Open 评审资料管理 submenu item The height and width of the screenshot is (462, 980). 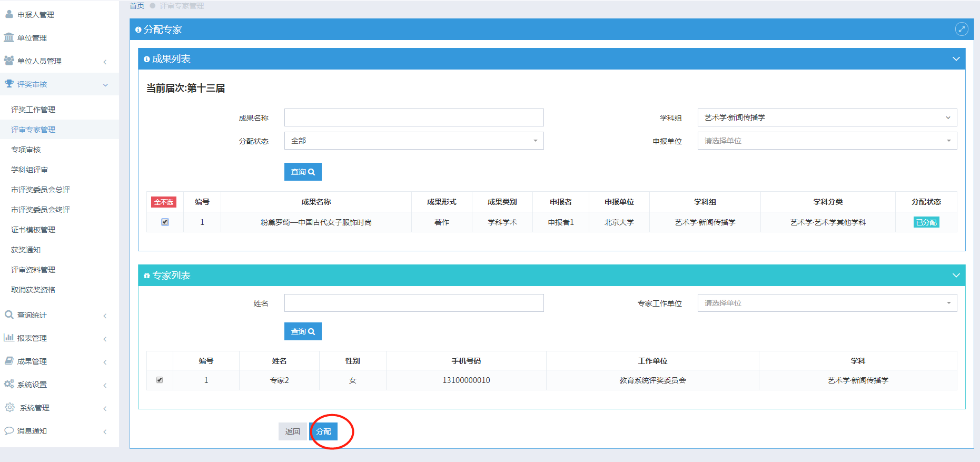(33, 270)
